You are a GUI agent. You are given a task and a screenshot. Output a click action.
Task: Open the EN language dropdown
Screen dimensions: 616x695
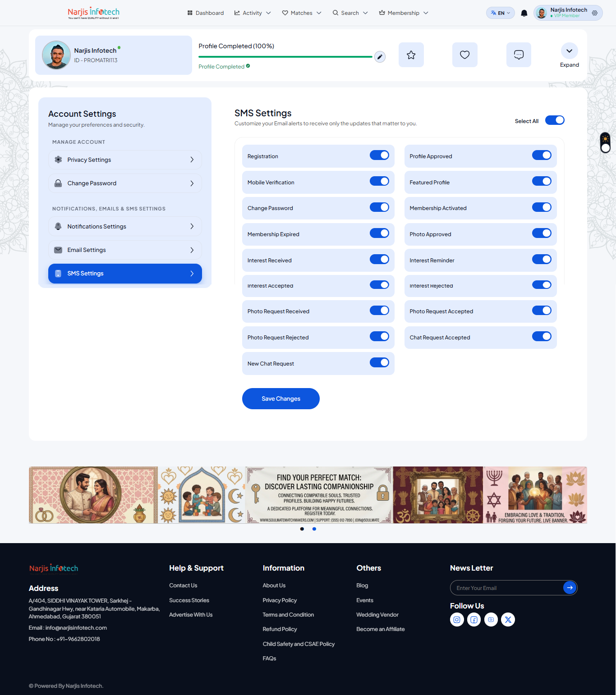(x=501, y=13)
